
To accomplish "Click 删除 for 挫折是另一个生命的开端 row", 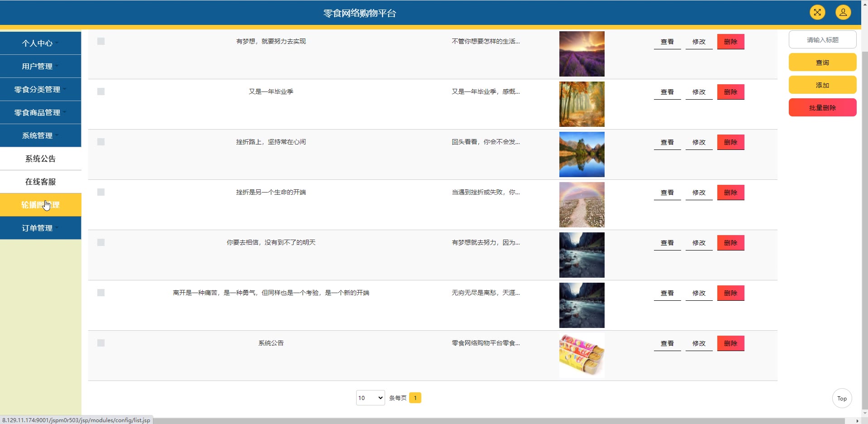I will point(730,193).
